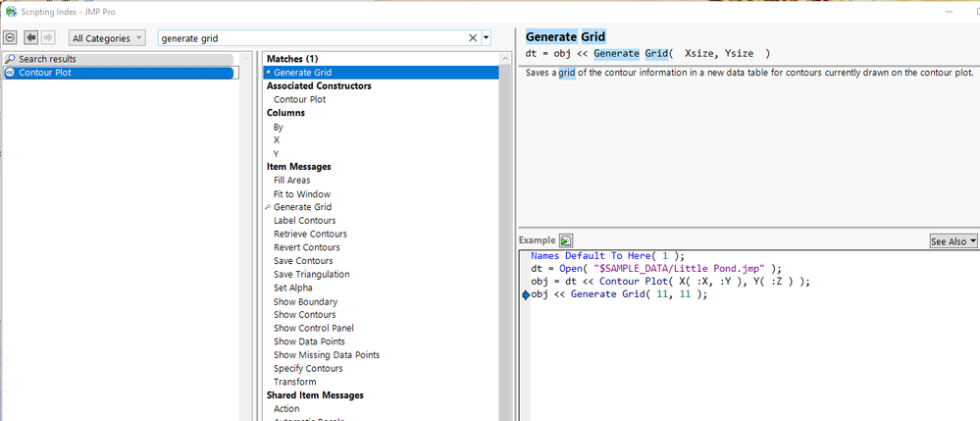Go forward with the right arrow
The height and width of the screenshot is (421, 980).
point(48,37)
